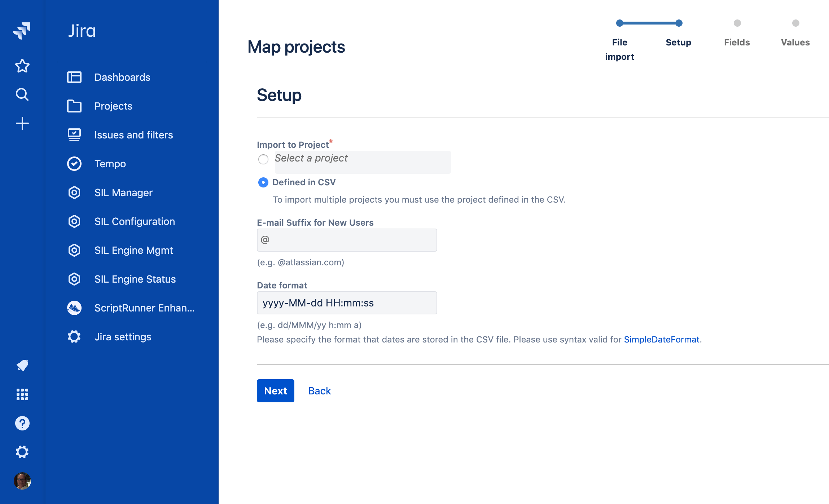Focus the E-mail Suffix input field
Screen dimensions: 829x504
point(347,240)
